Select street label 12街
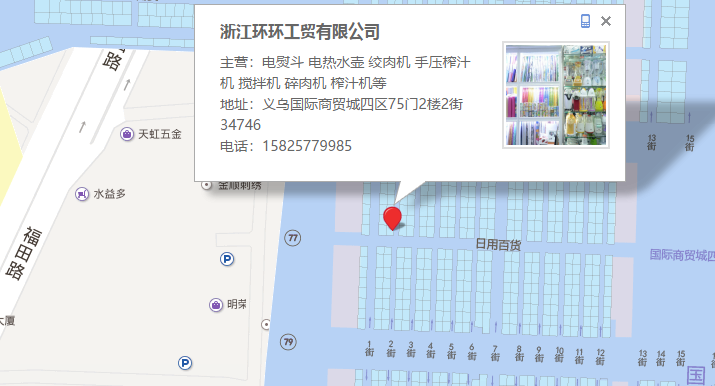Image resolution: width=715 pixels, height=386 pixels. pyautogui.click(x=601, y=356)
